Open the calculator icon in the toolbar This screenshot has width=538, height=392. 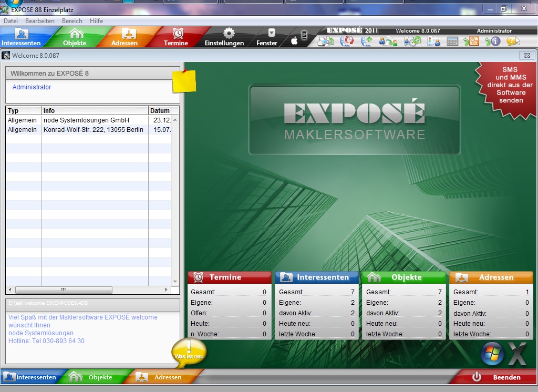[452, 40]
